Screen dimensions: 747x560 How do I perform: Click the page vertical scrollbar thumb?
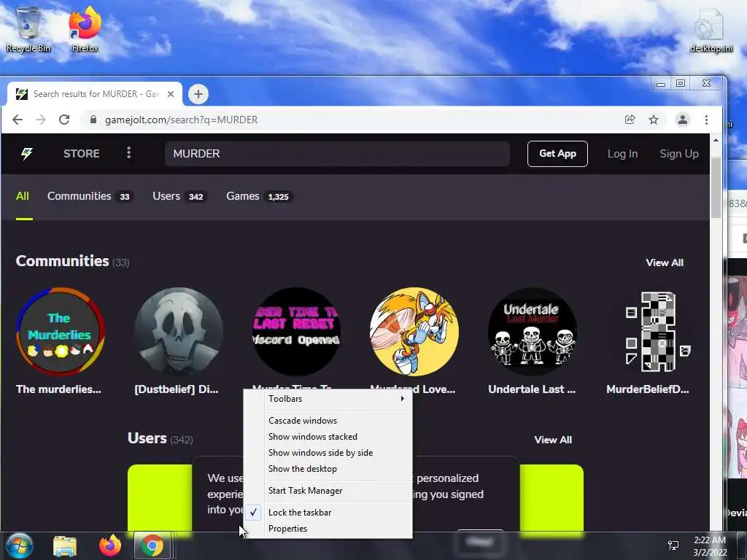point(716,187)
